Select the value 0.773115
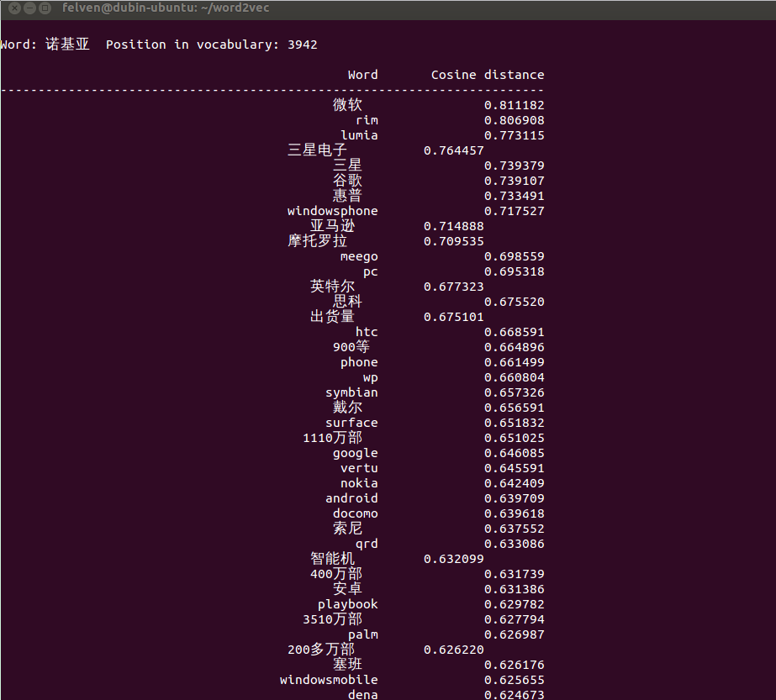Viewport: 776px width, 700px height. pyautogui.click(x=515, y=135)
